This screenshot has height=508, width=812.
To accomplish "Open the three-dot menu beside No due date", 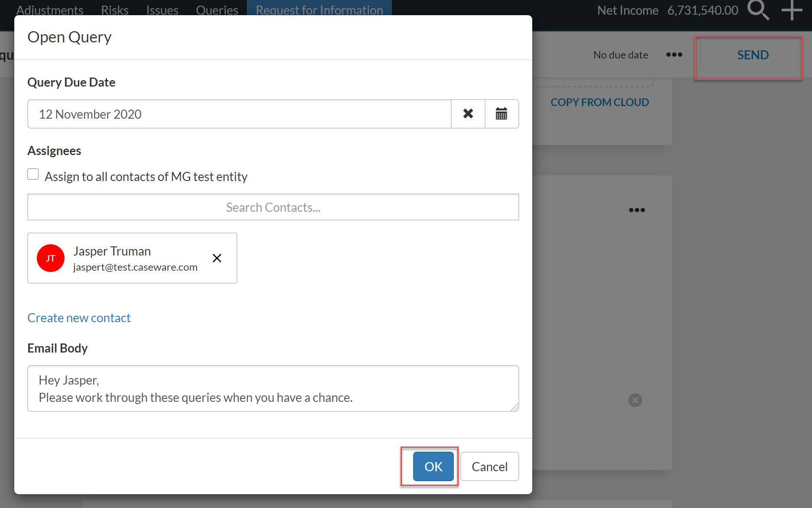I will (674, 55).
